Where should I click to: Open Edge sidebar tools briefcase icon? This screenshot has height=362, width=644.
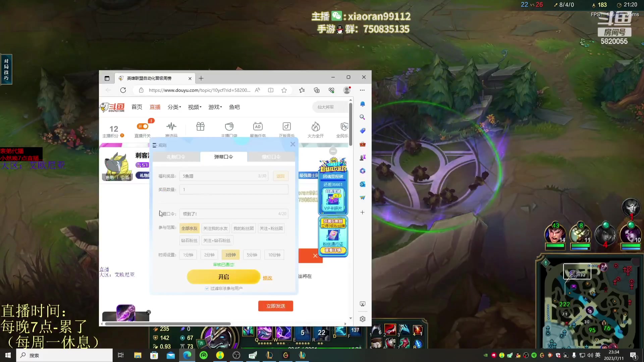coord(363,144)
